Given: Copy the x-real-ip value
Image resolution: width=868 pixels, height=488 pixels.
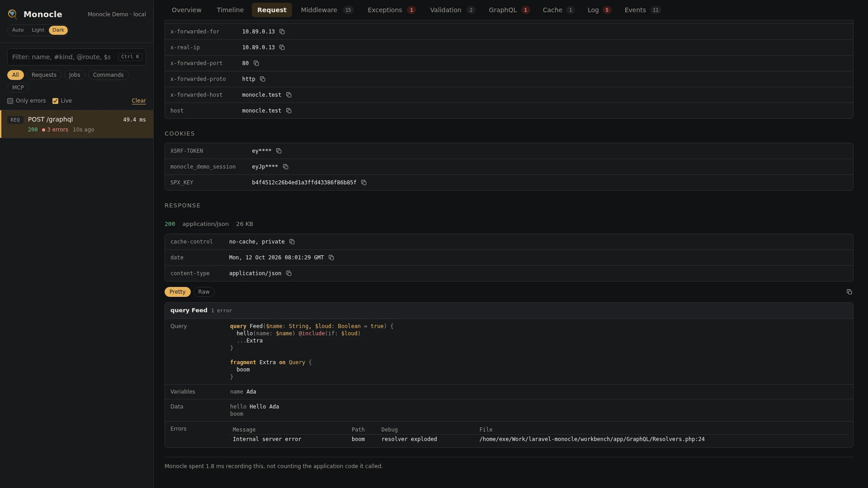Looking at the screenshot, I should [x=282, y=47].
